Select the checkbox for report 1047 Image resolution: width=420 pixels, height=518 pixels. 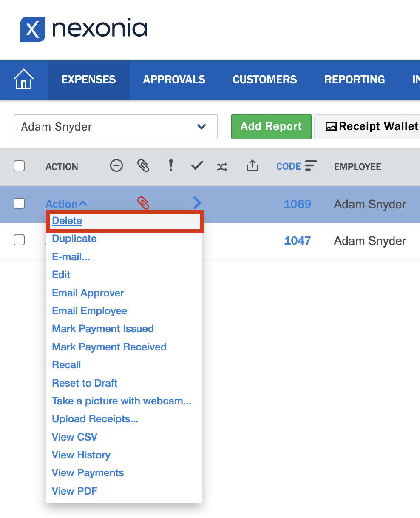tap(19, 240)
